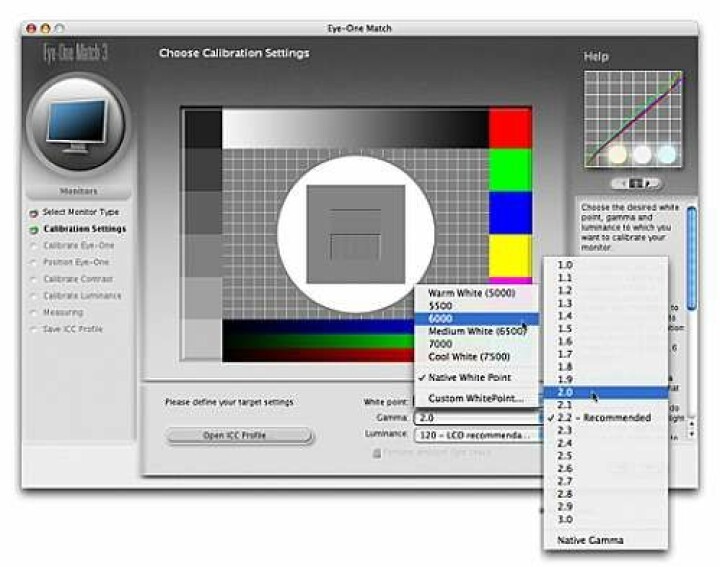The height and width of the screenshot is (567, 720).
Task: Toggle the ambient light check checkbox
Action: point(377,453)
